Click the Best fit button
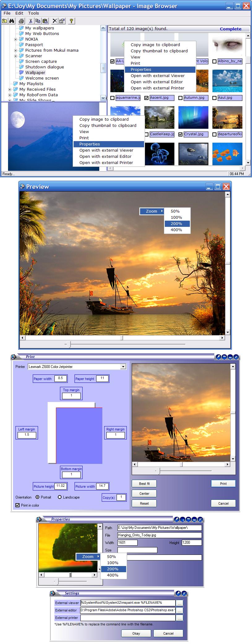The height and width of the screenshot is (644, 252). tap(144, 484)
